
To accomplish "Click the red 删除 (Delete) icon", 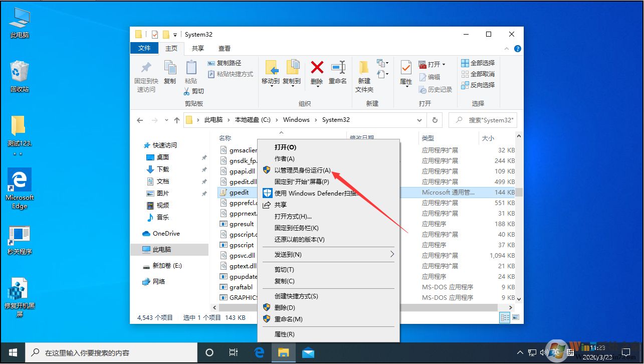I will pos(316,70).
